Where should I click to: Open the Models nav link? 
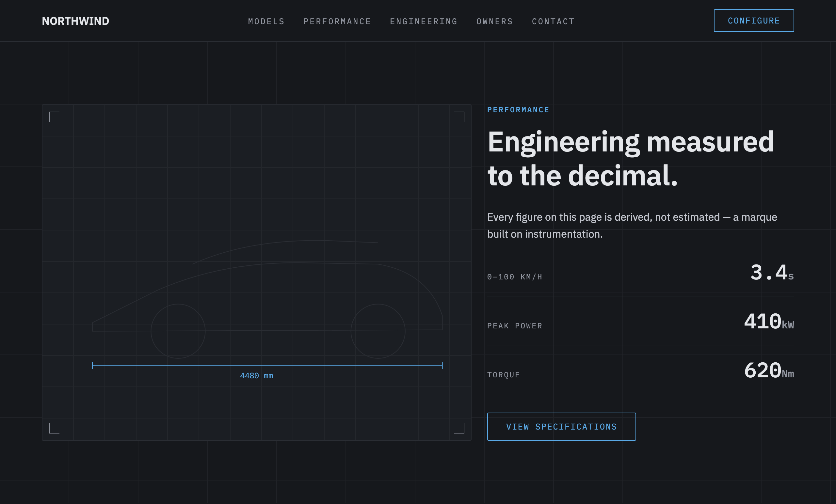(266, 21)
